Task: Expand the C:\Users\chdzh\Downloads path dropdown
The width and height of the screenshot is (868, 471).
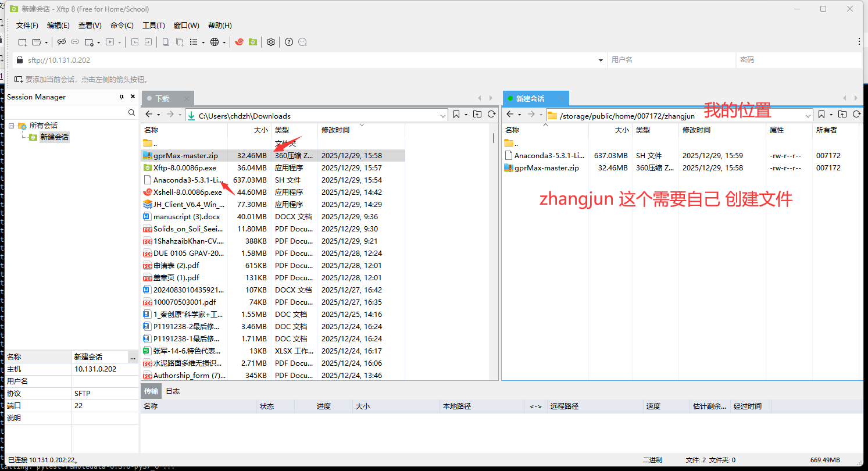Action: [x=444, y=116]
